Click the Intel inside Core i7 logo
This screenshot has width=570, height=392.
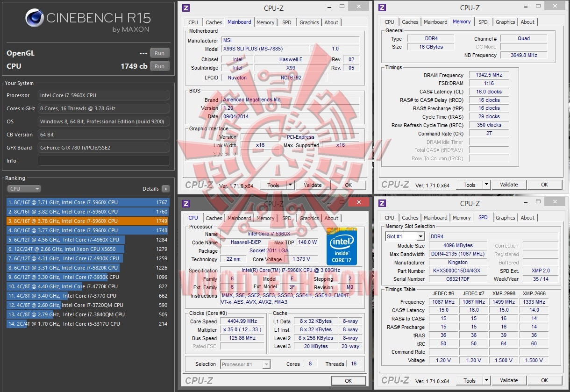(x=342, y=246)
